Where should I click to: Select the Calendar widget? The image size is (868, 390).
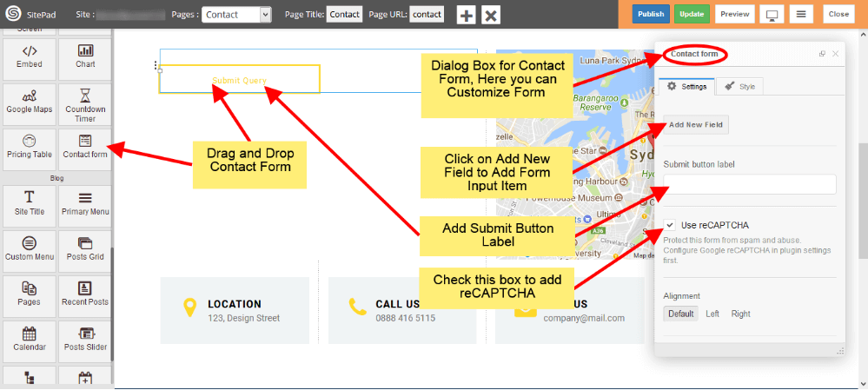pos(30,341)
